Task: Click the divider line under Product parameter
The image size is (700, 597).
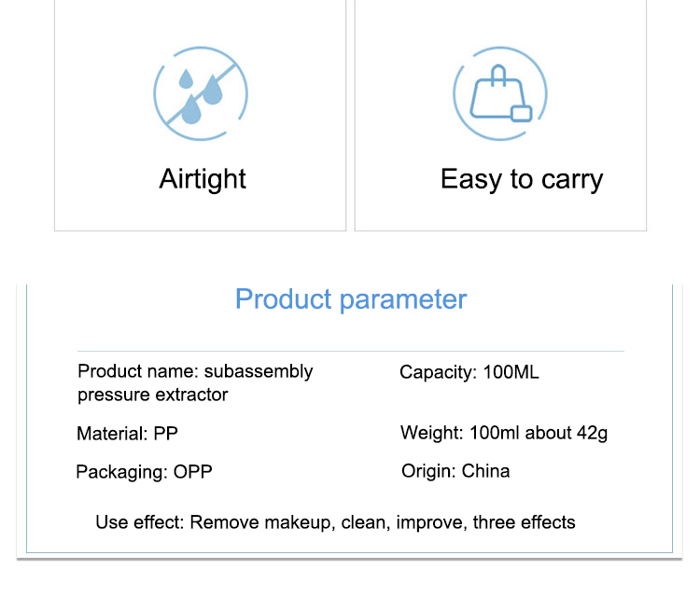Action: [x=350, y=351]
